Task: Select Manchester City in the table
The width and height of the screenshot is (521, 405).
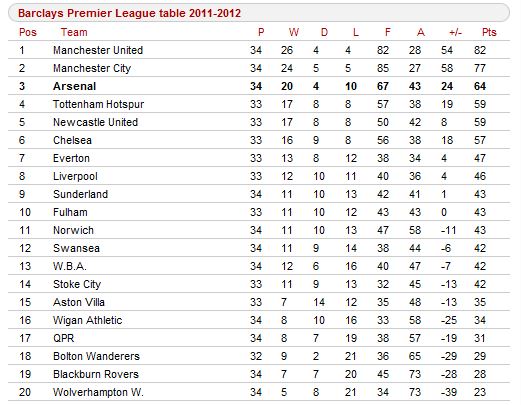Action: 92,68
